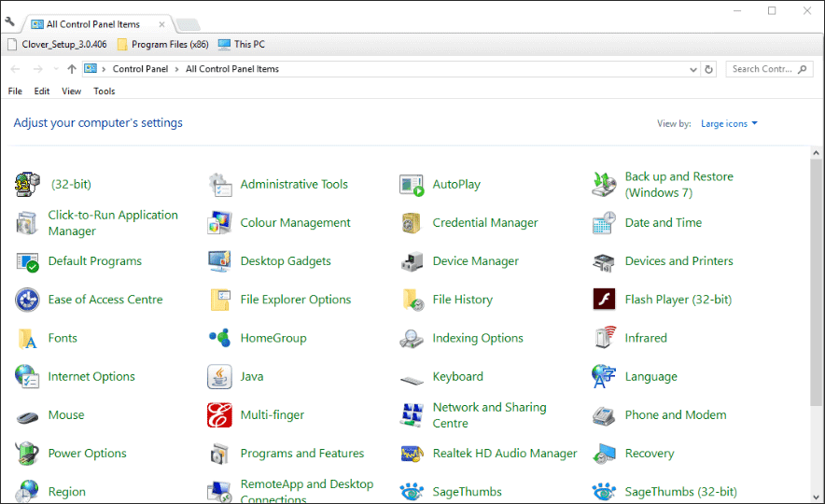This screenshot has width=825, height=504.
Task: Refresh the Control Panel view
Action: coord(708,69)
